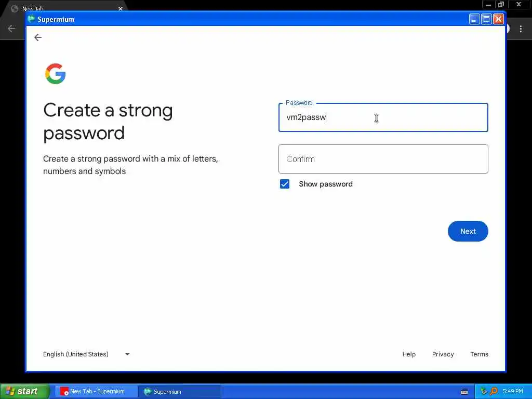Click the Confirm password field
This screenshot has height=399, width=532.
coord(383,159)
